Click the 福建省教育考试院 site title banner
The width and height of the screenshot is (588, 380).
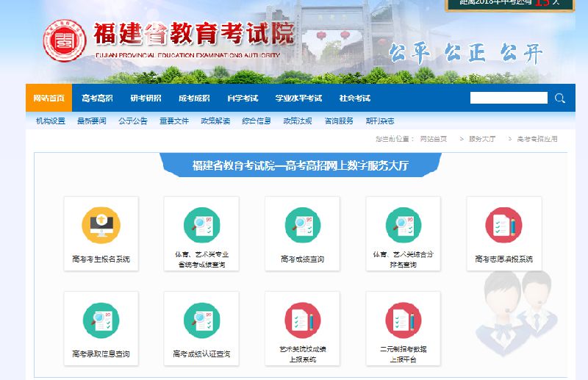[193, 33]
